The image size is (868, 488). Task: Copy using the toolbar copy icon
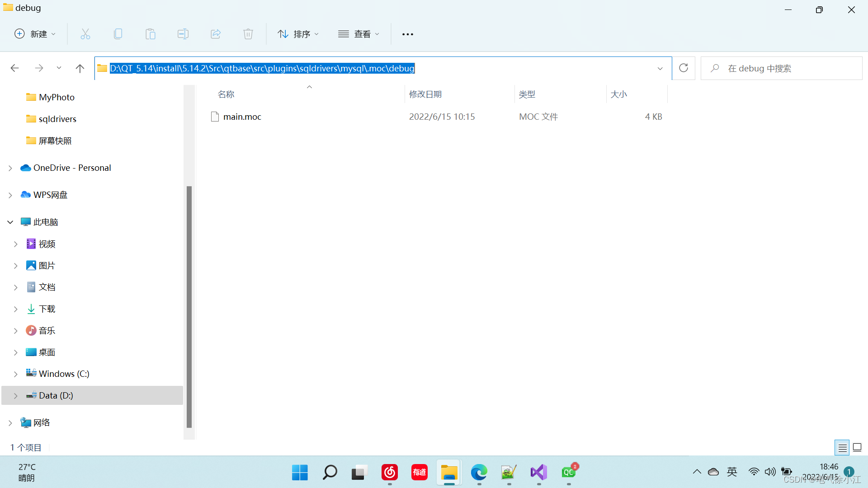coord(118,34)
